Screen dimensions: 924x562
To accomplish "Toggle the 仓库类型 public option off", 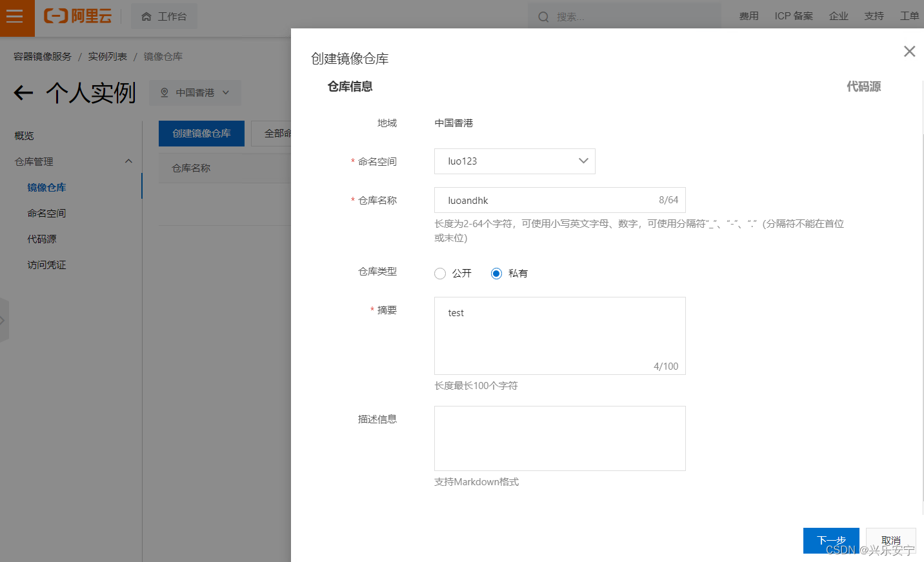I will pos(440,273).
